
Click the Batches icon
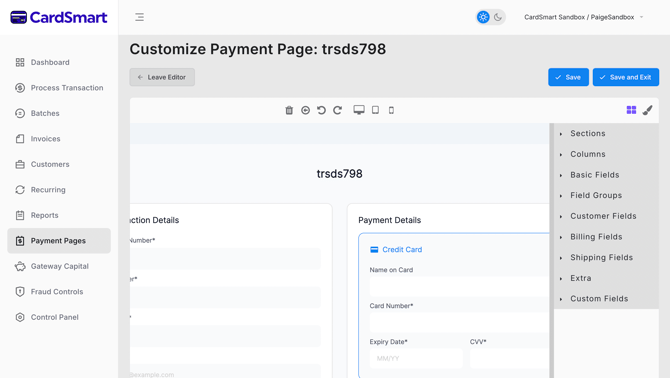(20, 113)
